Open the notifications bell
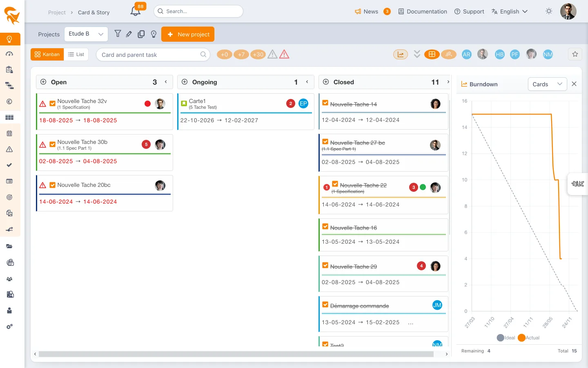Screen dimensions: 588x368 pyautogui.click(x=136, y=11)
